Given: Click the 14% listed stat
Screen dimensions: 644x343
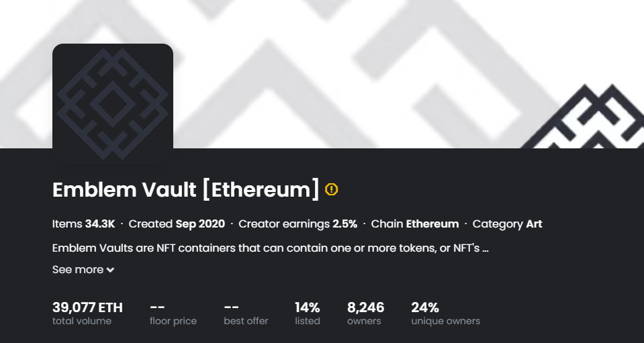Looking at the screenshot, I should [307, 313].
